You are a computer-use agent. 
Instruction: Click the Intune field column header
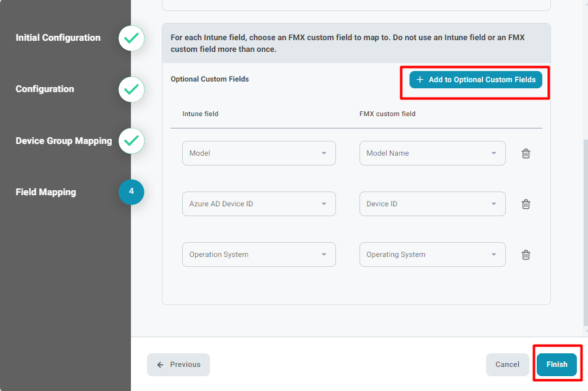(200, 114)
